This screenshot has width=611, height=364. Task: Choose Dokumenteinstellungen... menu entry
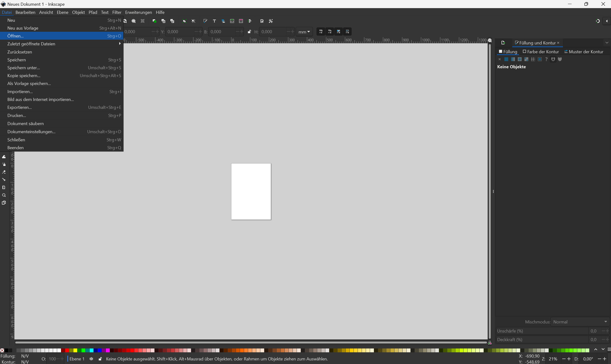coord(31,132)
